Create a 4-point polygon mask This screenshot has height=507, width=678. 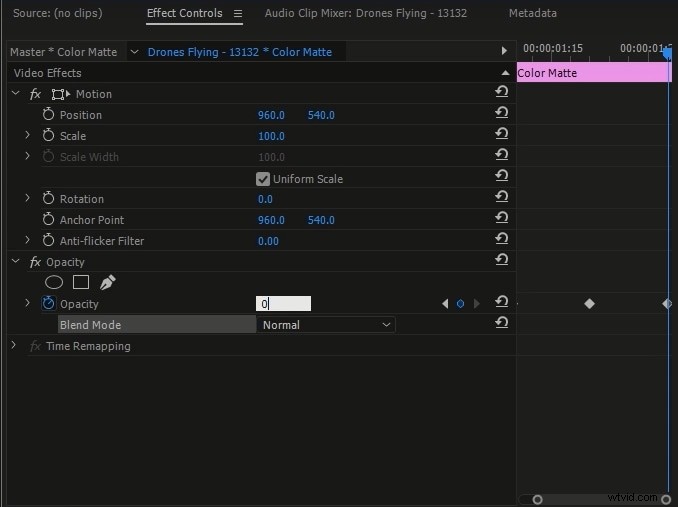point(81,282)
